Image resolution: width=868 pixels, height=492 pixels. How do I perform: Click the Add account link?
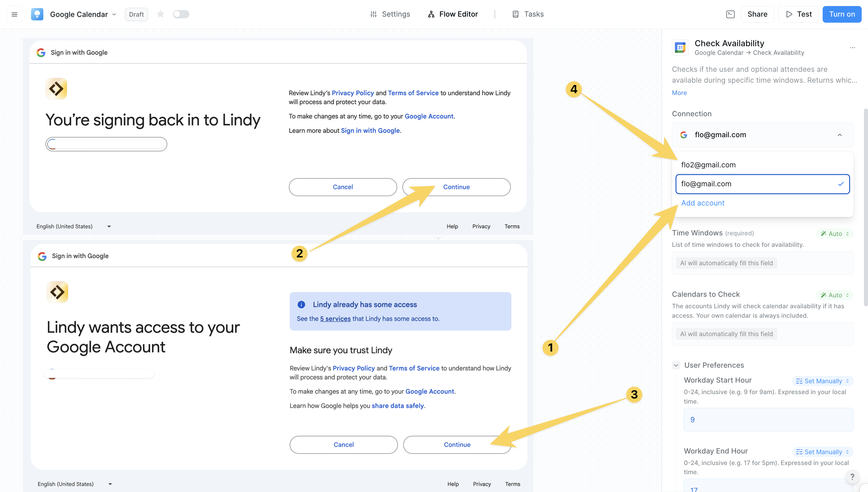[x=702, y=203]
